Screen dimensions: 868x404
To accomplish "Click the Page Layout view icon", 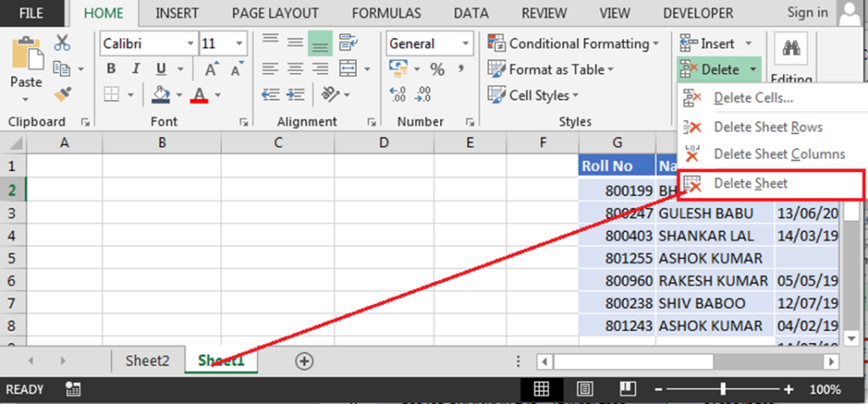I will pos(585,389).
